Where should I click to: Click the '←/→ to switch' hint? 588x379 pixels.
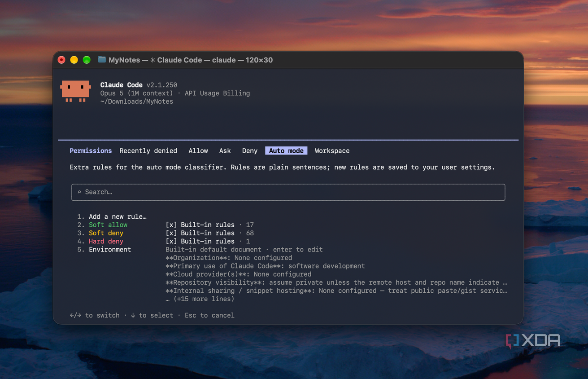click(95, 315)
